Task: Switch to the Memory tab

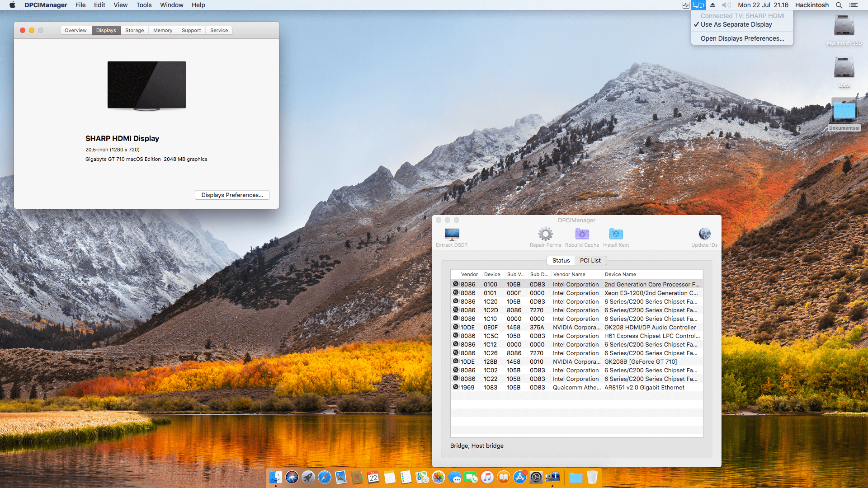Action: pos(163,30)
